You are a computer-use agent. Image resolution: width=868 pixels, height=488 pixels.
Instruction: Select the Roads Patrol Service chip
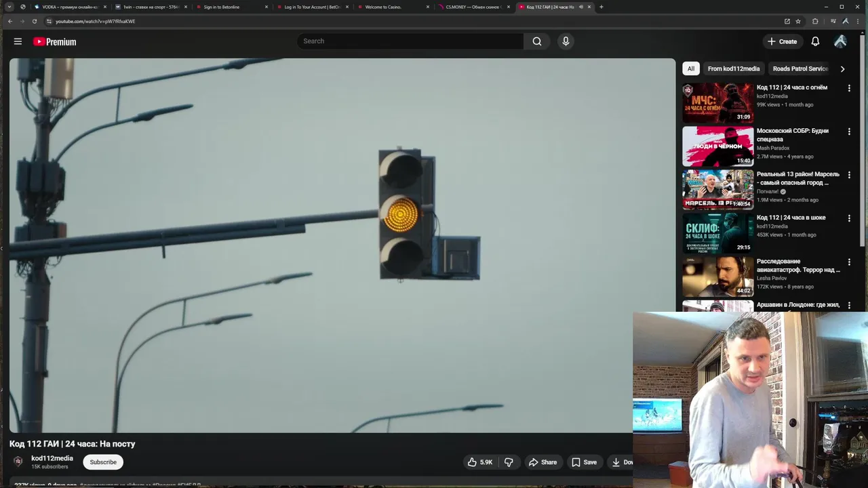(x=799, y=68)
